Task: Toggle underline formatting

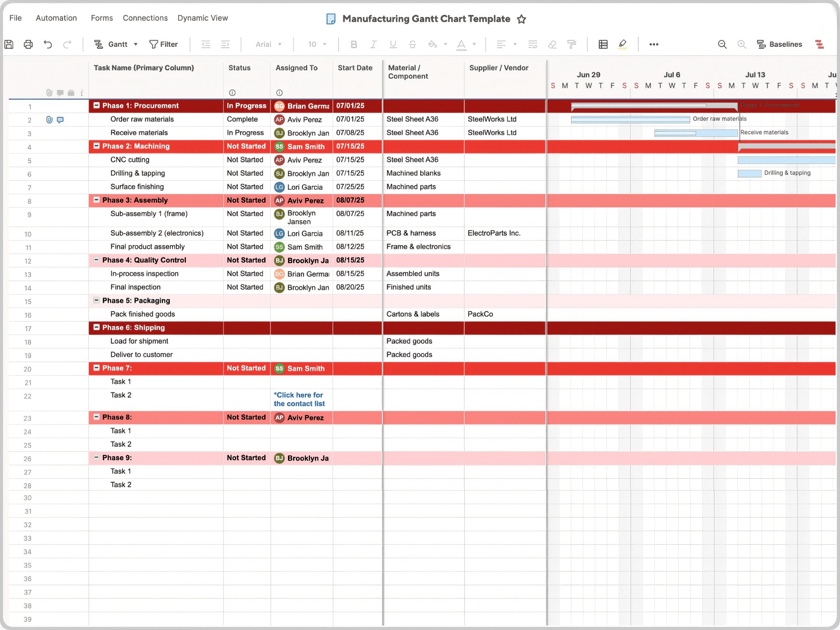Action: 393,44
